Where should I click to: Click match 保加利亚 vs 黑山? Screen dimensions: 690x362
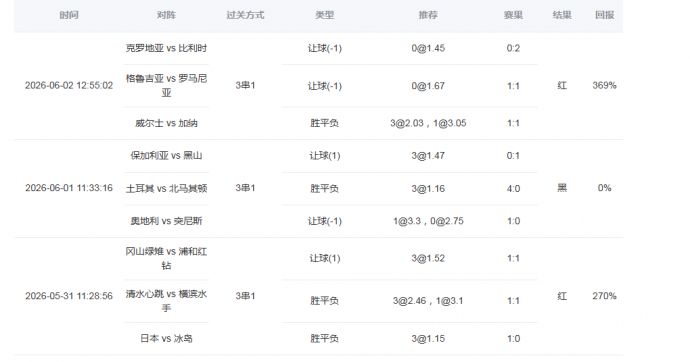pos(166,155)
